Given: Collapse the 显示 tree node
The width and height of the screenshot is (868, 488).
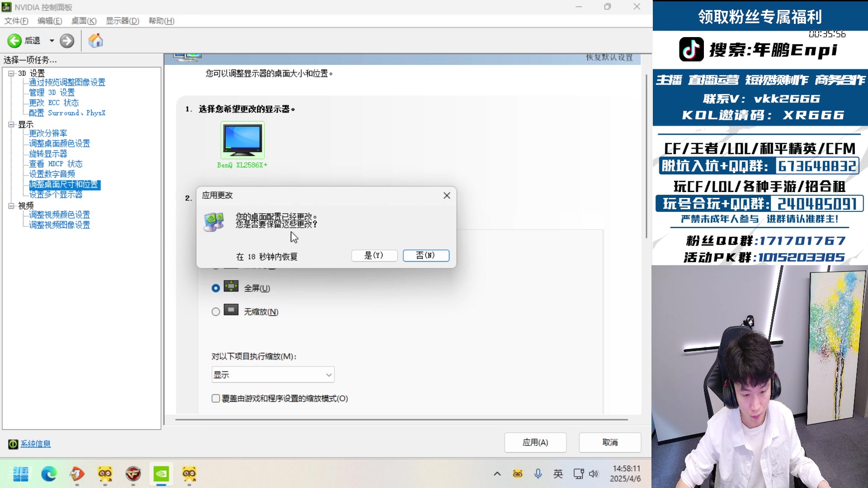Looking at the screenshot, I should click(x=11, y=125).
